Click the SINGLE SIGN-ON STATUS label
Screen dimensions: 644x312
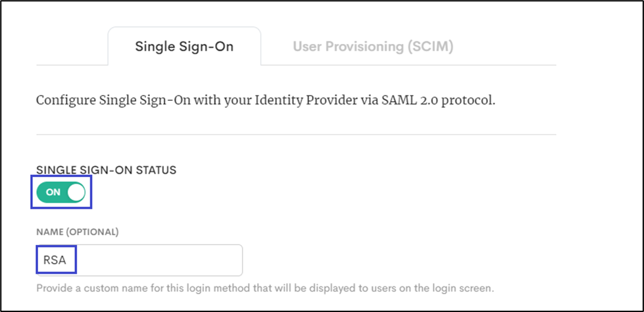point(106,170)
